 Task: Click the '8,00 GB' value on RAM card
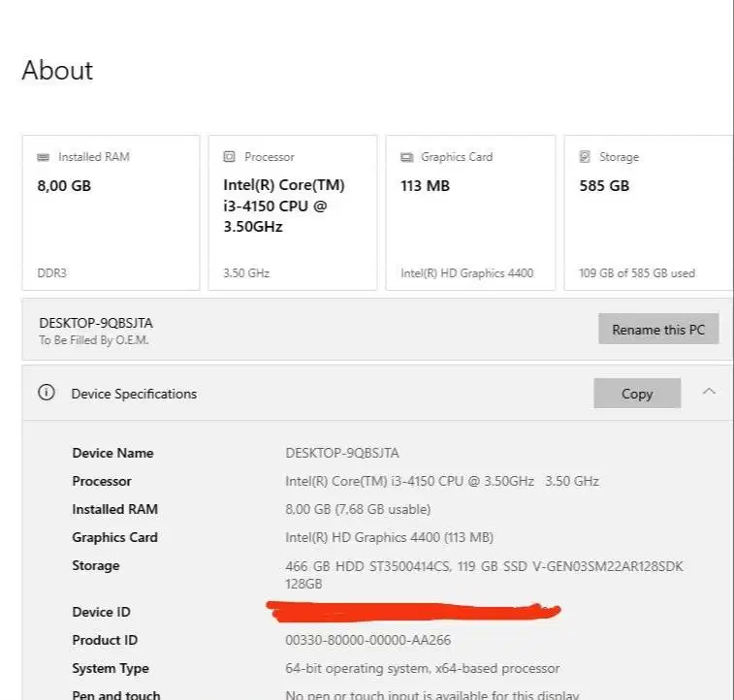[64, 186]
